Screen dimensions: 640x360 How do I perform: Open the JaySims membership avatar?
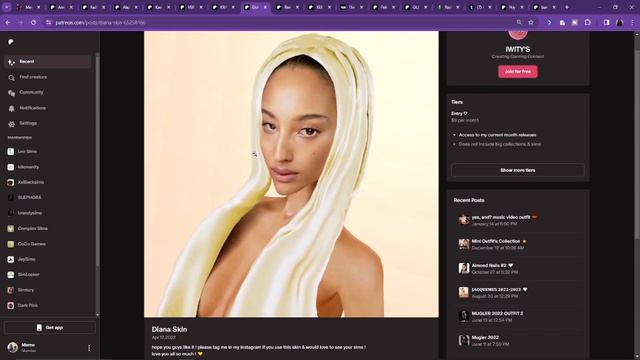[x=11, y=260]
